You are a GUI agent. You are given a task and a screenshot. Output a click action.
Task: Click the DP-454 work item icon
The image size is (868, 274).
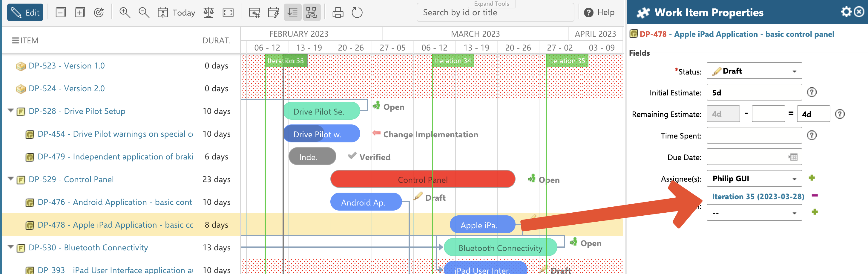[x=30, y=135]
